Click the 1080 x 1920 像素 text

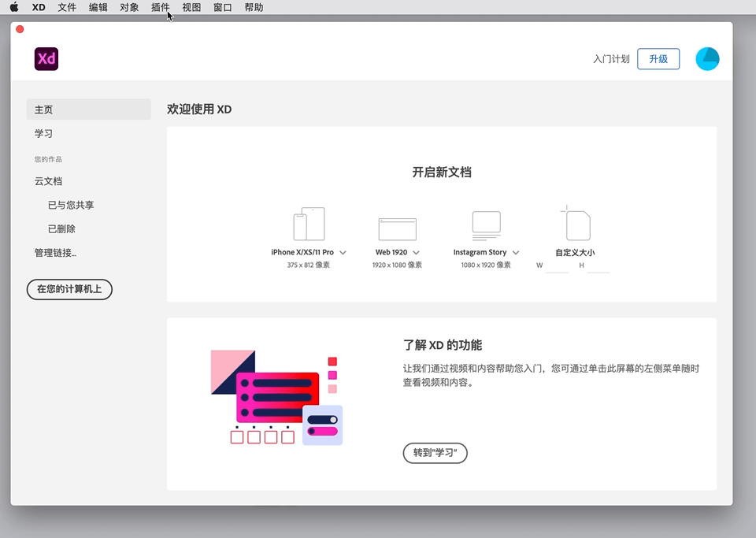tap(486, 265)
